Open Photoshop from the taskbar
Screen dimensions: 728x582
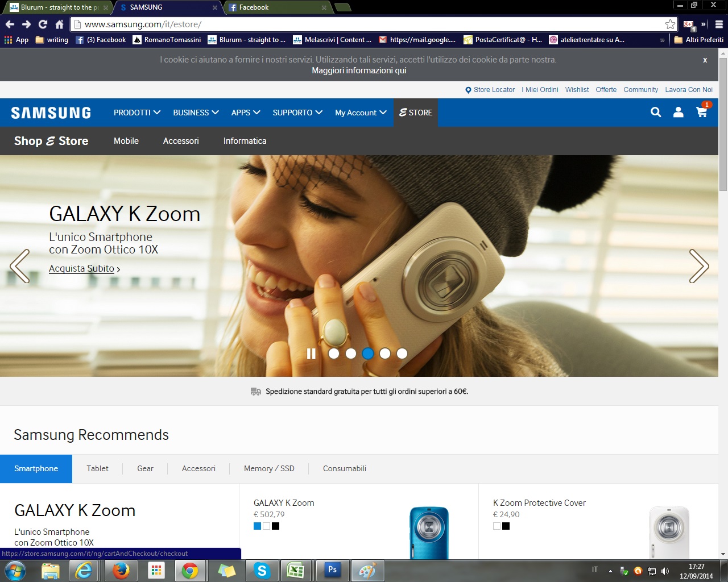click(332, 571)
